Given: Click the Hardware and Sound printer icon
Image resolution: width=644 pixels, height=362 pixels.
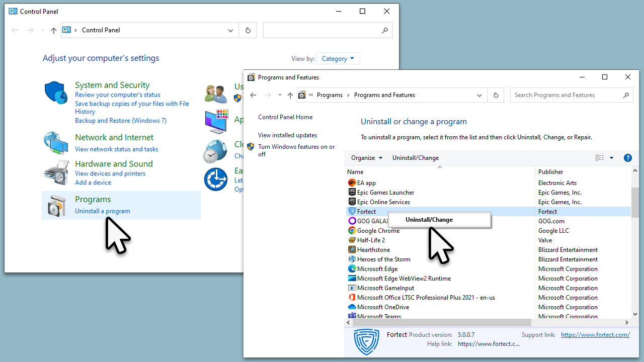Looking at the screenshot, I should (56, 172).
